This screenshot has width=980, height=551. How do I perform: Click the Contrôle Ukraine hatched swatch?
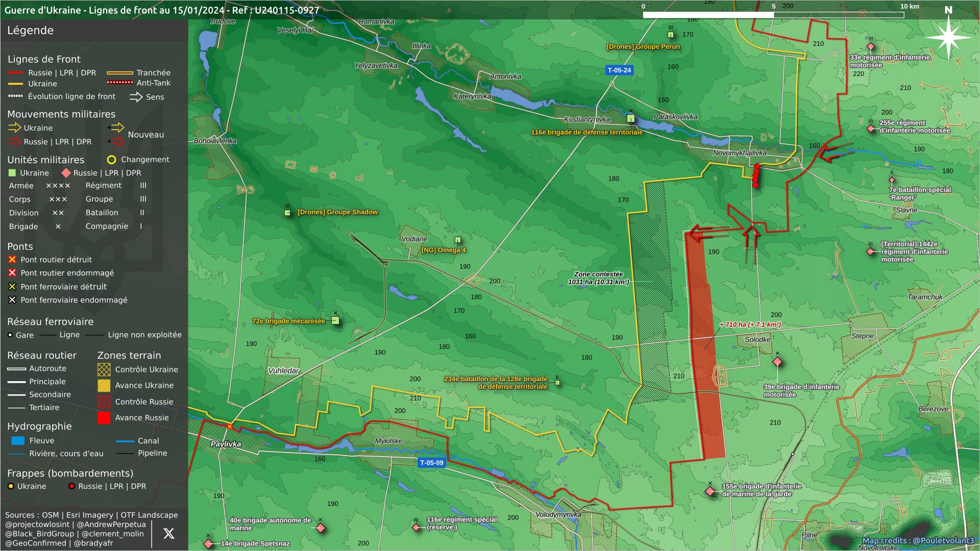coord(104,369)
